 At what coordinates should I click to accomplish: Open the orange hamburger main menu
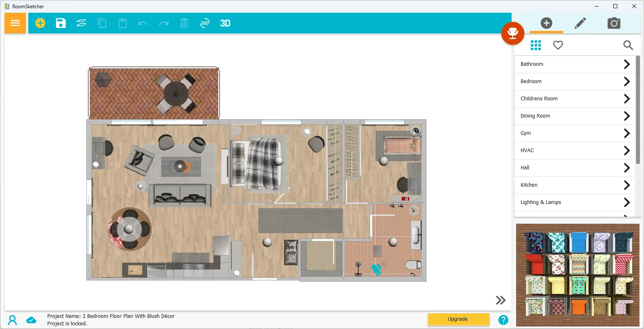click(x=15, y=23)
